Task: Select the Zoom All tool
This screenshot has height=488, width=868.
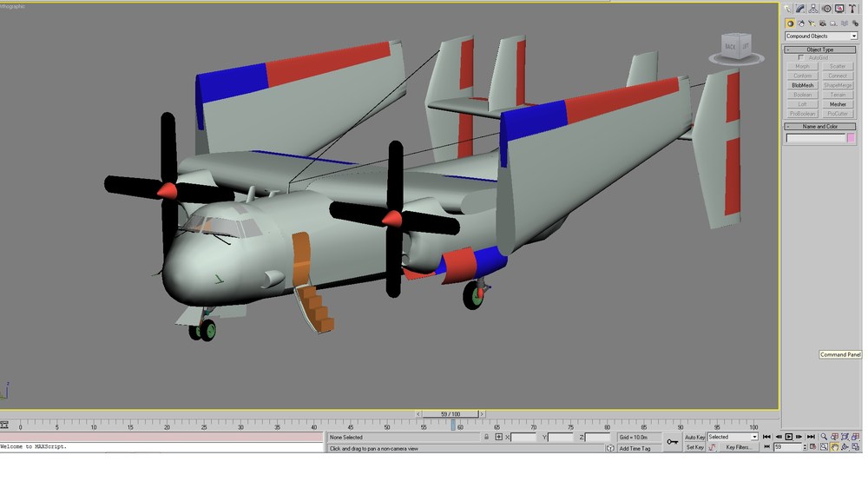Action: click(x=834, y=437)
